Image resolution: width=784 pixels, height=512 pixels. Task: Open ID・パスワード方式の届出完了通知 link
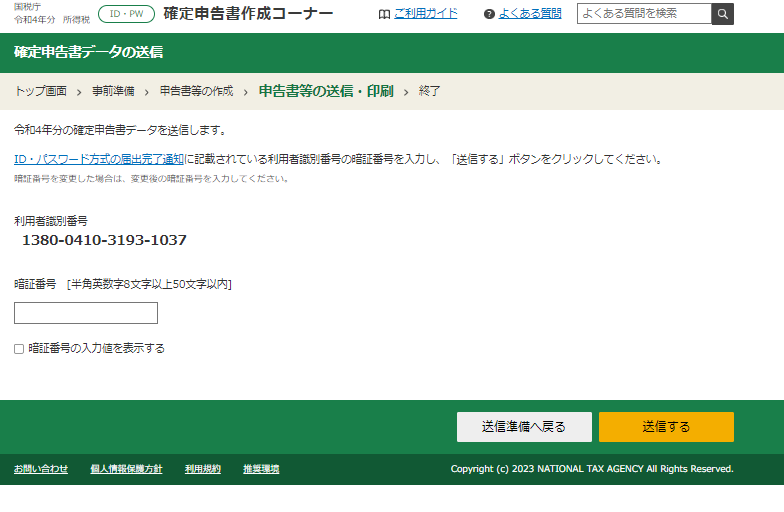tap(99, 160)
